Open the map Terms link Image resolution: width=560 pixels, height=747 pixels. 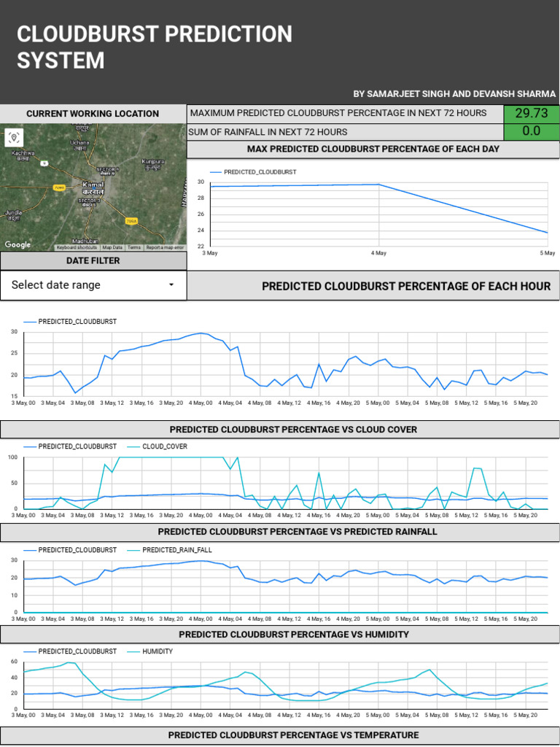point(134,248)
